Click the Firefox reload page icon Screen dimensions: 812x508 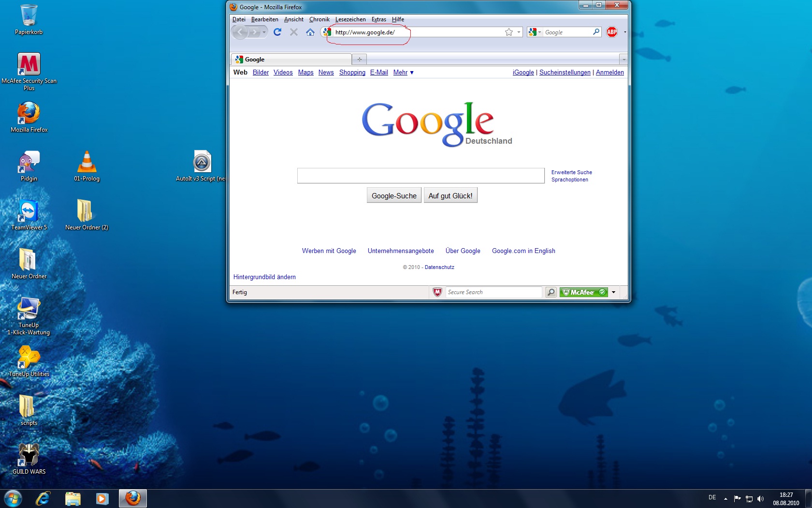click(277, 32)
